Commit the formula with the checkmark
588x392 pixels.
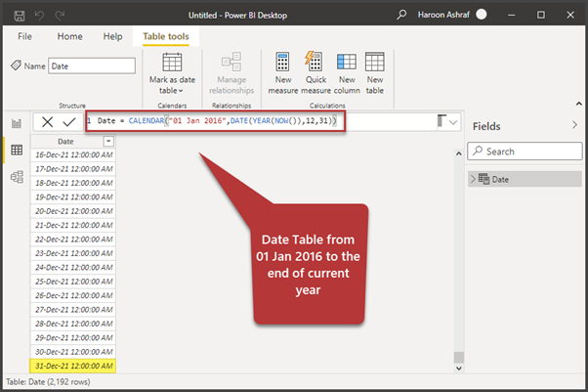[69, 121]
